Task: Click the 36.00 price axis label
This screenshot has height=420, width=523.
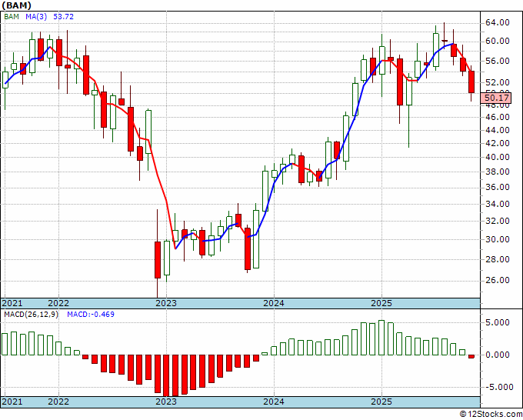Action: tap(498, 187)
